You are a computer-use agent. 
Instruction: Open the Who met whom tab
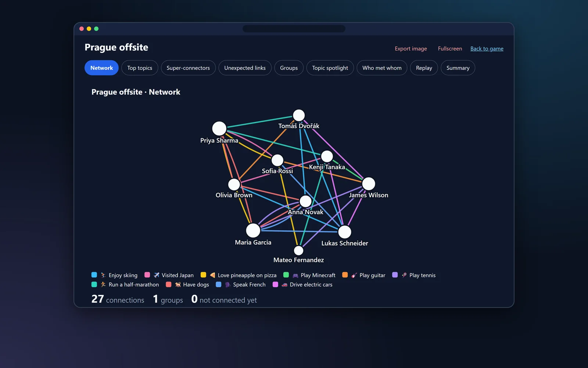(x=382, y=68)
